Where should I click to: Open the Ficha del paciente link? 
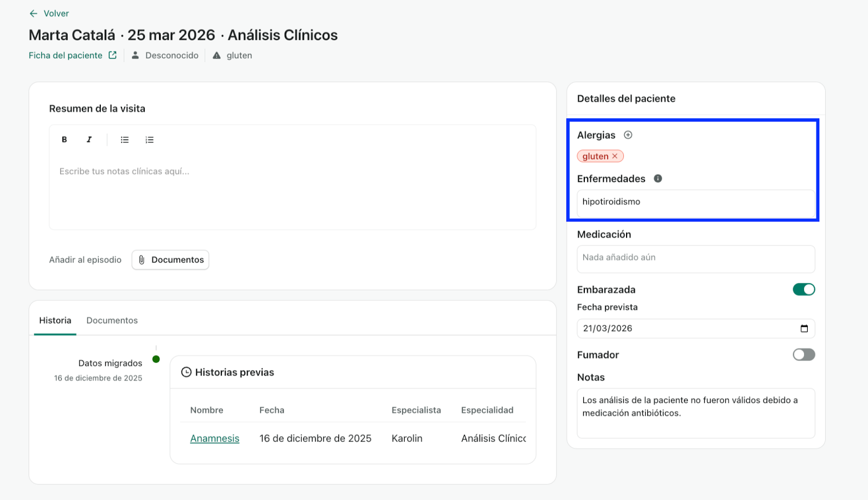(x=66, y=55)
